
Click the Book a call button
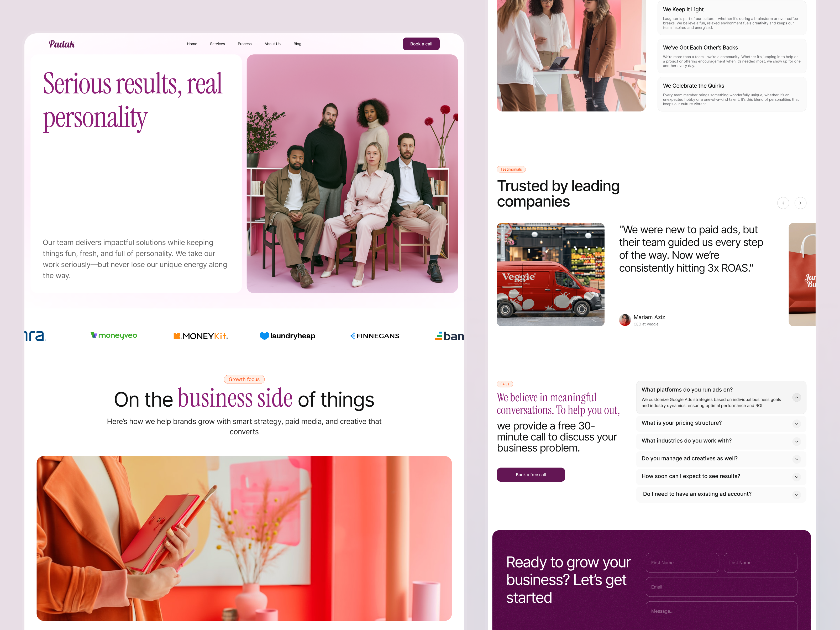(421, 44)
